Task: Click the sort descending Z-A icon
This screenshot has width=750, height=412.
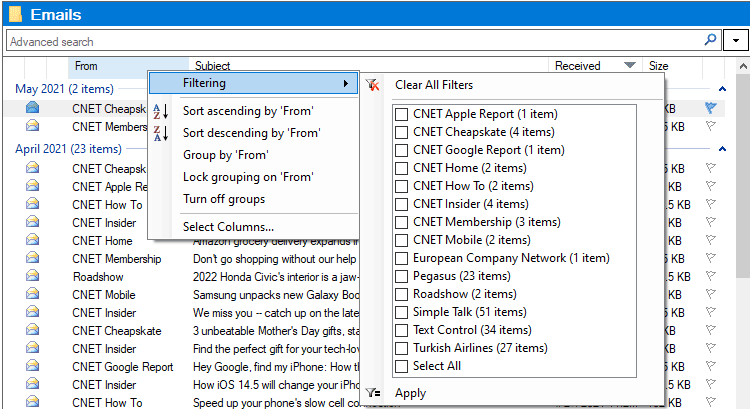Action: tap(160, 133)
